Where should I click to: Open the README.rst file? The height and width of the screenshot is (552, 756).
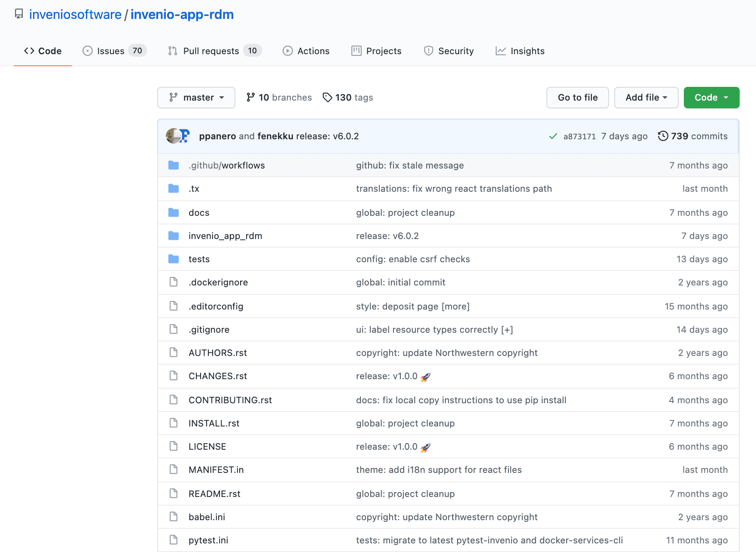pyautogui.click(x=214, y=494)
